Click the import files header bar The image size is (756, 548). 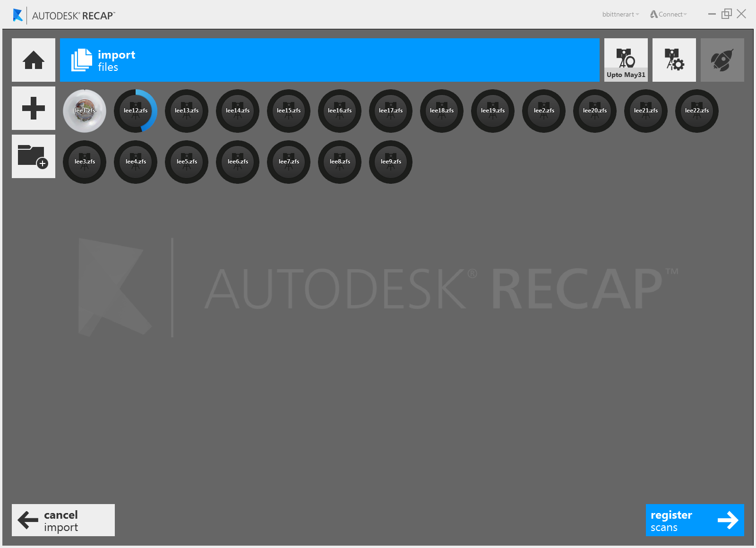[330, 60]
